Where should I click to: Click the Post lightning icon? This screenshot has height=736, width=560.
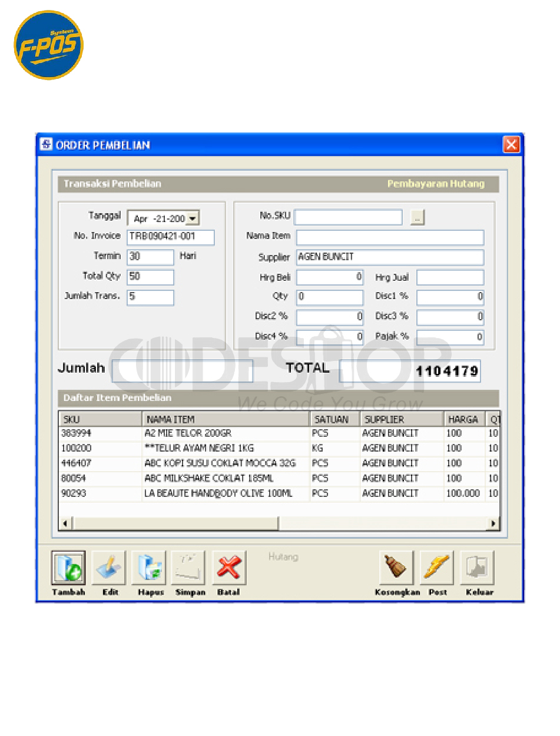[437, 568]
